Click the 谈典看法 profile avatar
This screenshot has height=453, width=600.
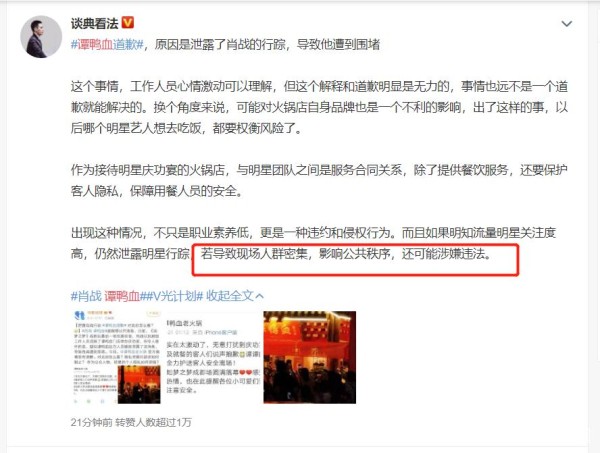coord(41,37)
